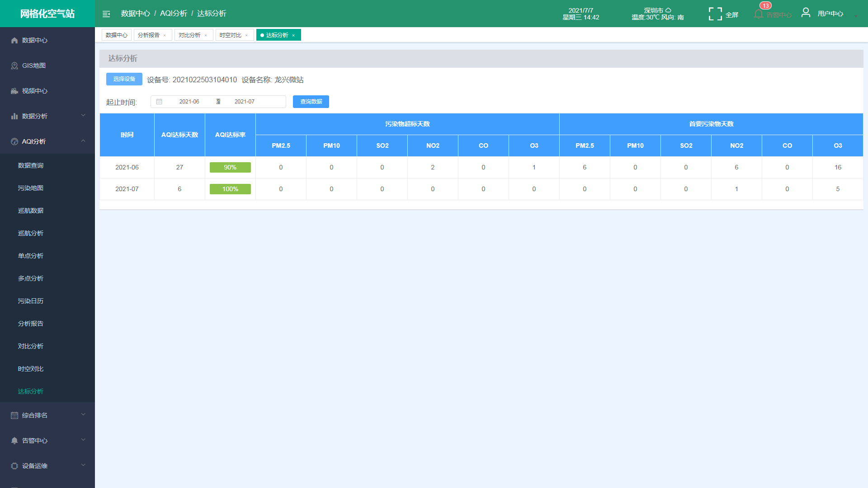Open 分析报告 in the sidebar submenu
Viewport: 868px width, 488px height.
[47, 324]
